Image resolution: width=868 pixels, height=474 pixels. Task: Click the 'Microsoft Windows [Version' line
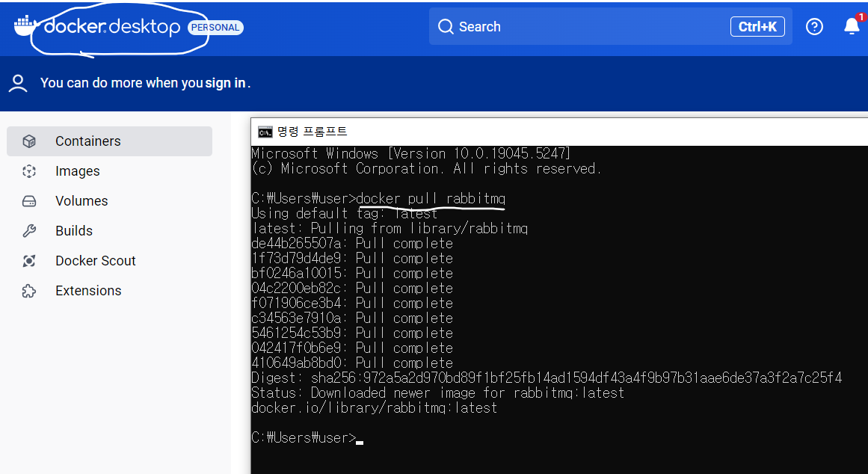click(410, 153)
